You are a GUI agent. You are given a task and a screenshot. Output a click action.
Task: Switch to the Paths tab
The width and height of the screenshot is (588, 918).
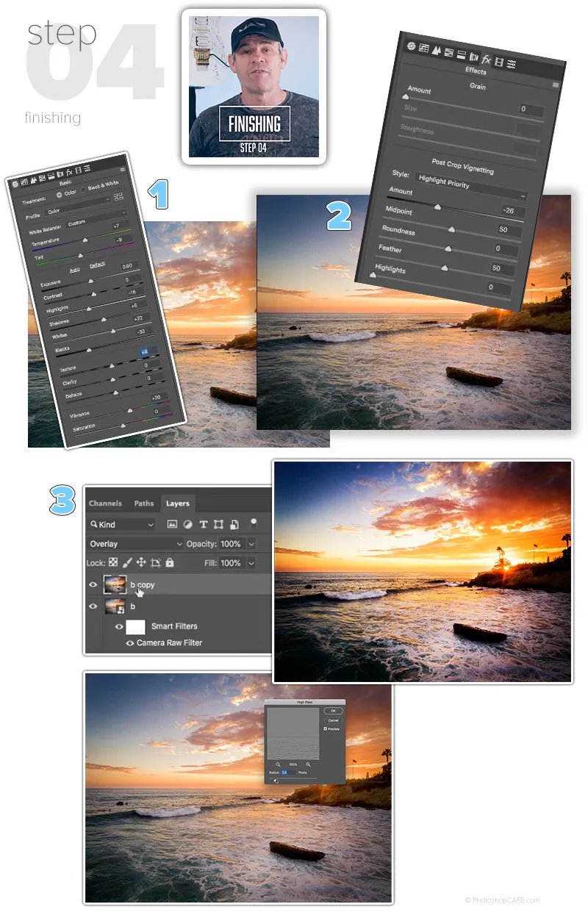[x=144, y=503]
